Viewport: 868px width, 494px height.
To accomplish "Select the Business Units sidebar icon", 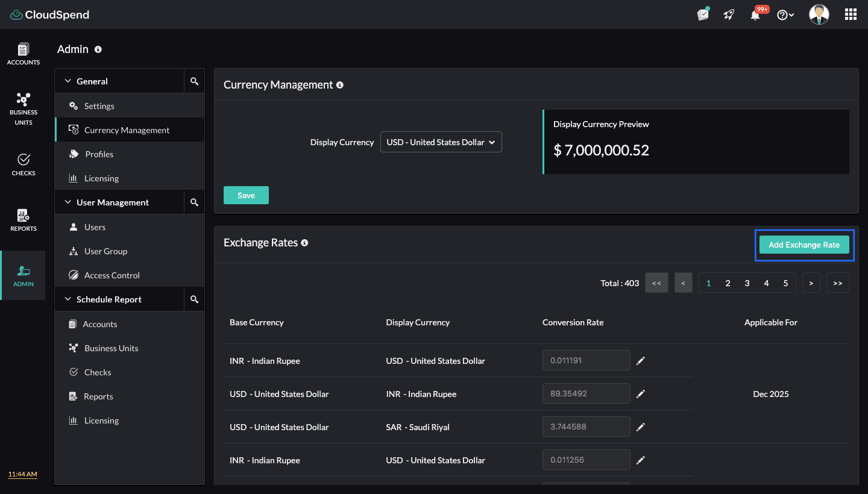I will (23, 107).
